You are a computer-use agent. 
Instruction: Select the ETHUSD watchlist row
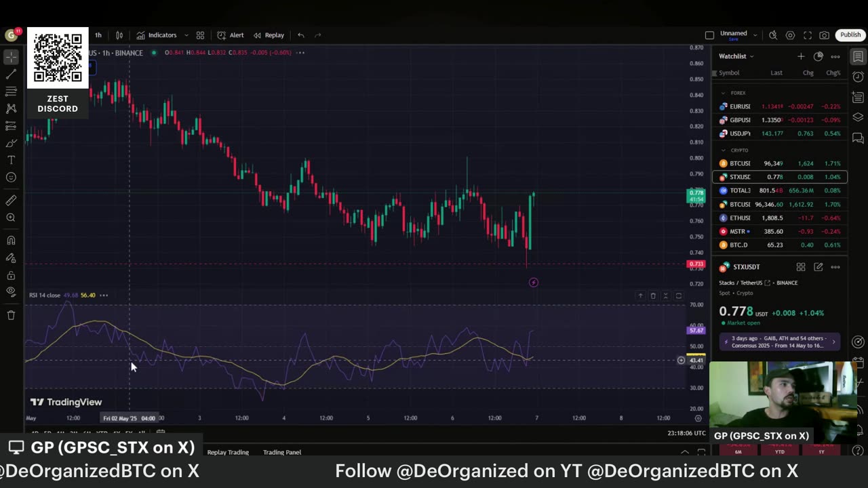pos(780,218)
